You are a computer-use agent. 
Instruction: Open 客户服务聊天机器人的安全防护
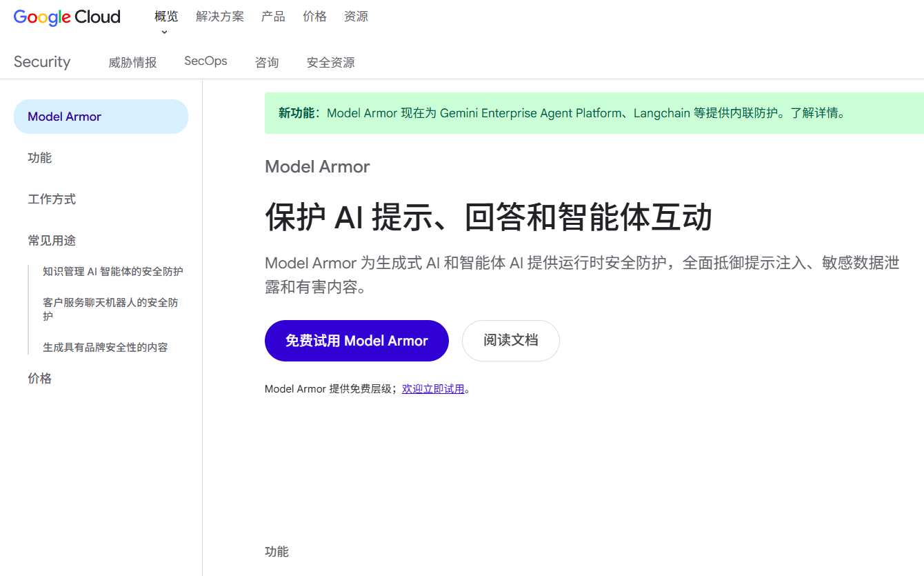pyautogui.click(x=110, y=310)
